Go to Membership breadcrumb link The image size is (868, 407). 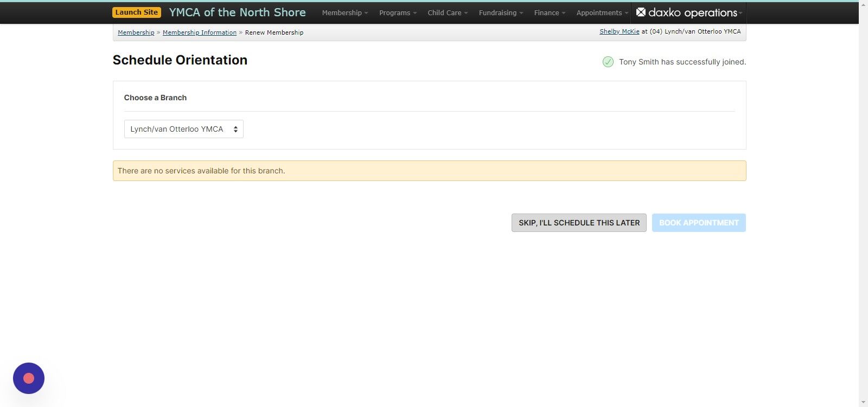[136, 33]
